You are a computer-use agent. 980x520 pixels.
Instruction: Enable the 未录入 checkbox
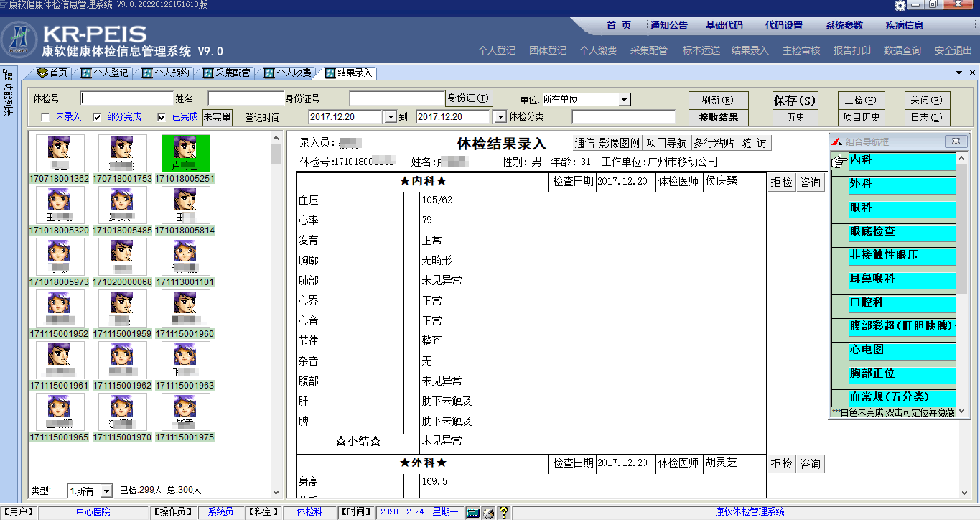pyautogui.click(x=46, y=117)
